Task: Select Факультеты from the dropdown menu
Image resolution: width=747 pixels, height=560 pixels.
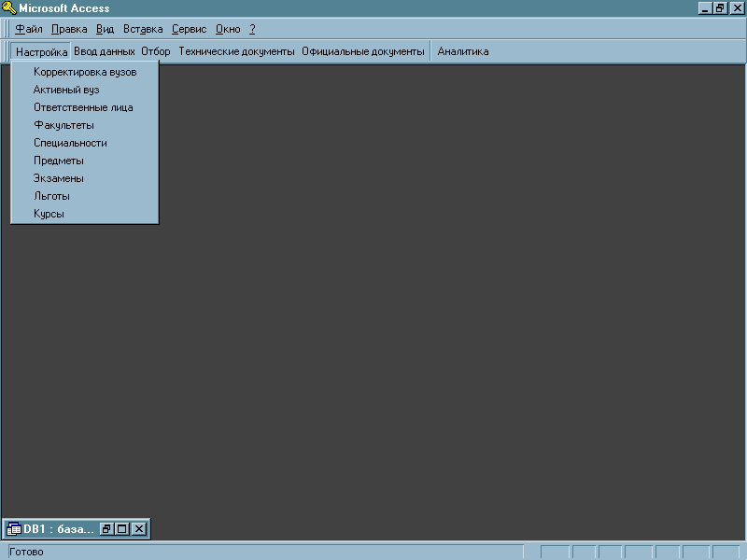Action: [x=85, y=125]
